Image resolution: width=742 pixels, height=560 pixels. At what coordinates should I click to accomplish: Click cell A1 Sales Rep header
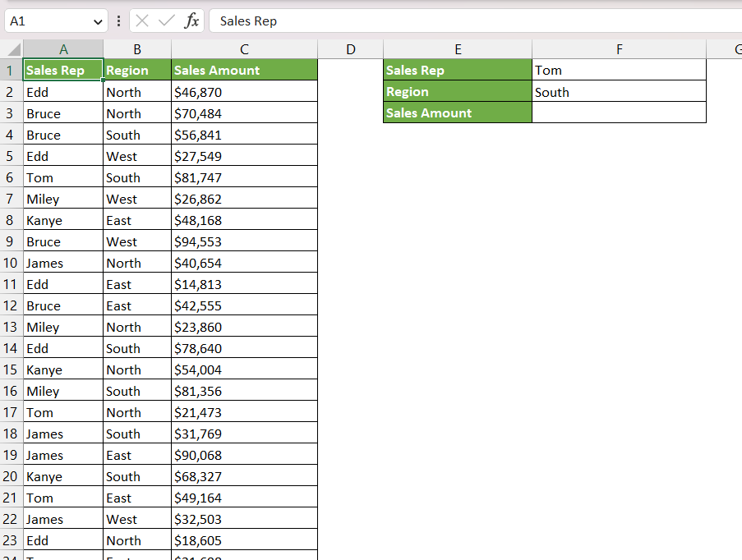pyautogui.click(x=63, y=70)
